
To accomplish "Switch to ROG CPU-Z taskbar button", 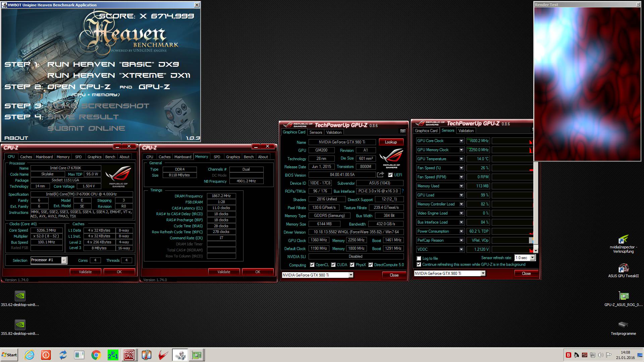I will tap(129, 355).
